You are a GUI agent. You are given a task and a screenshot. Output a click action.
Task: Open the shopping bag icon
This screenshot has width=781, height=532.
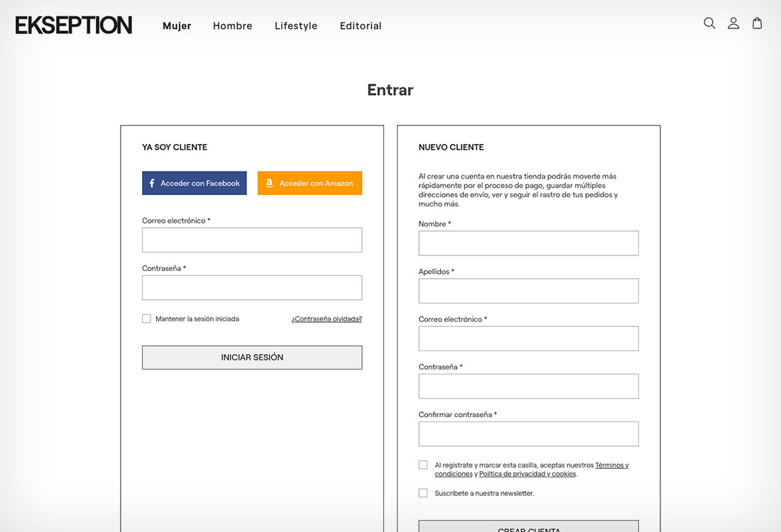[758, 23]
